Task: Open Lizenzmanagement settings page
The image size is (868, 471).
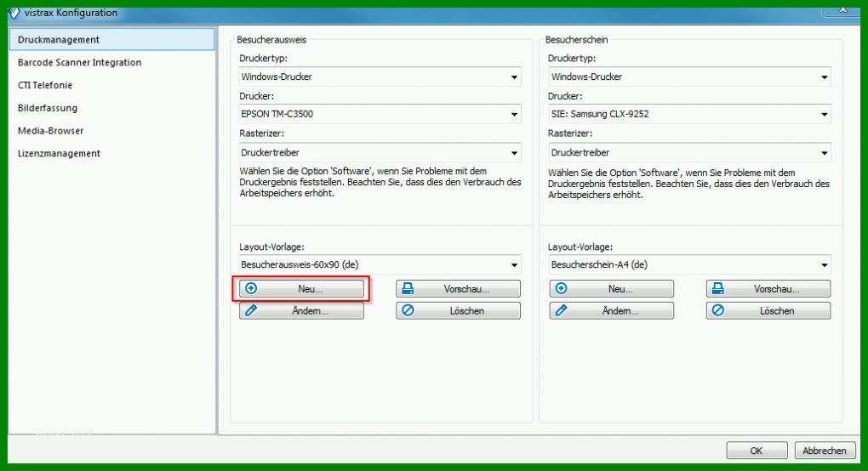Action: (x=59, y=153)
